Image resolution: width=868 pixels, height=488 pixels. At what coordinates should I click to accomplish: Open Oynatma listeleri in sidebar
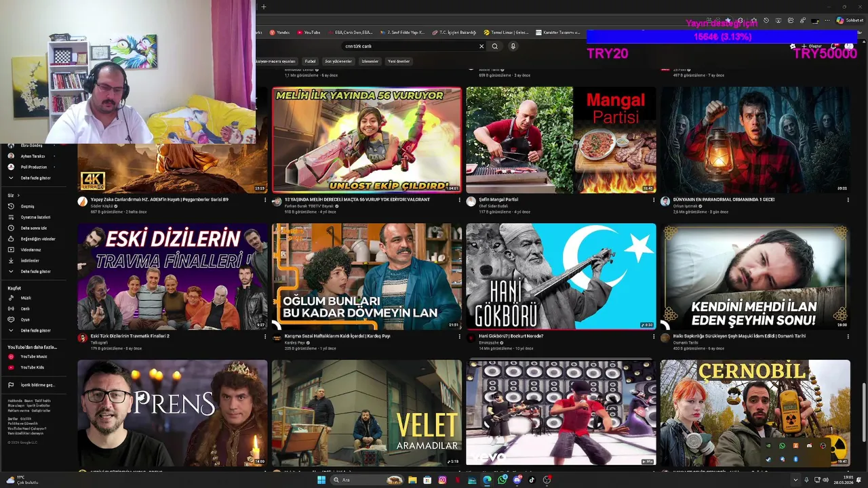[35, 217]
